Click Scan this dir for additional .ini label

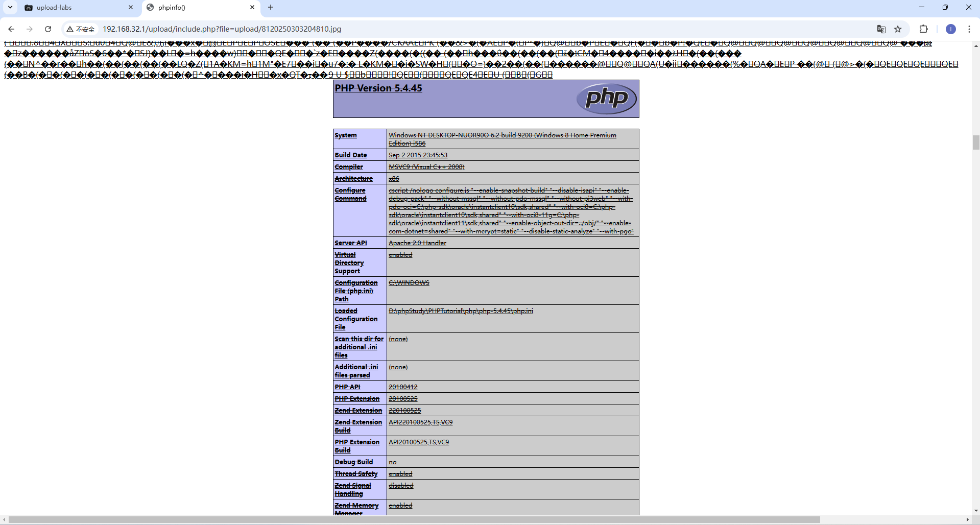[359, 347]
